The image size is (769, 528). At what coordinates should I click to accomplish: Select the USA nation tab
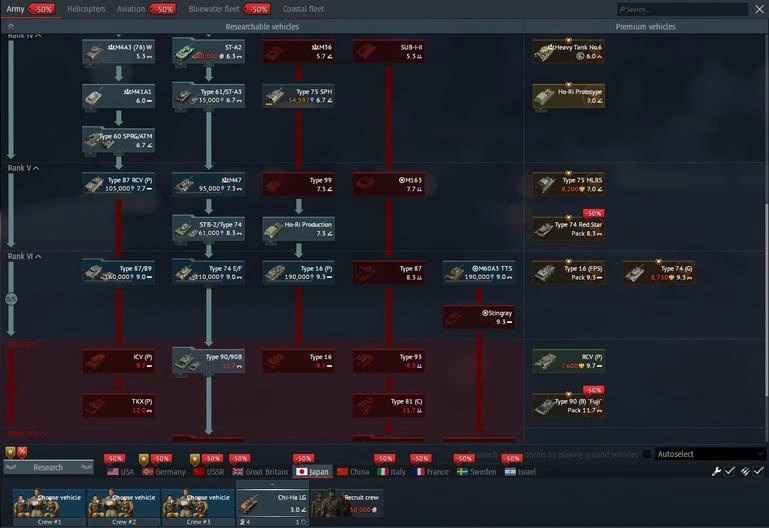coord(121,472)
